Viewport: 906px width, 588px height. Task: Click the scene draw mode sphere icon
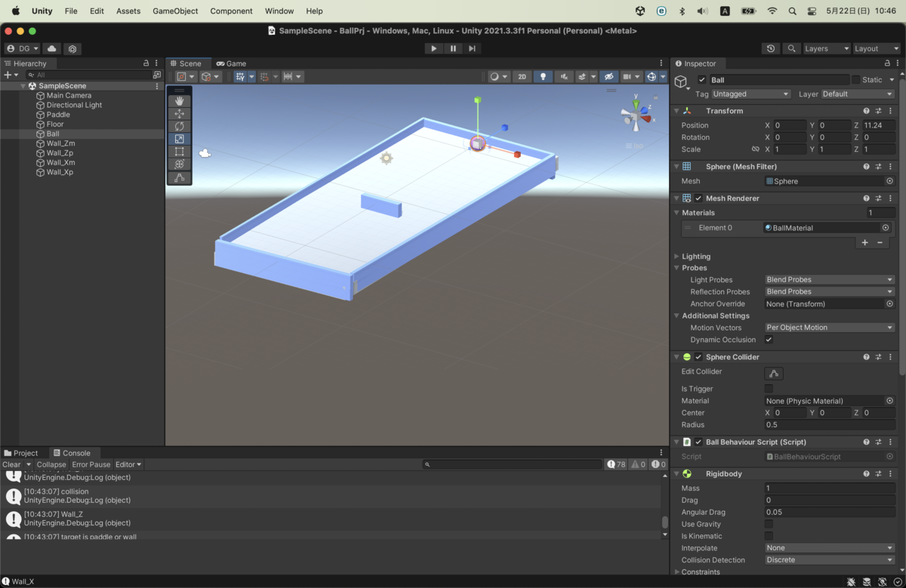pyautogui.click(x=495, y=76)
